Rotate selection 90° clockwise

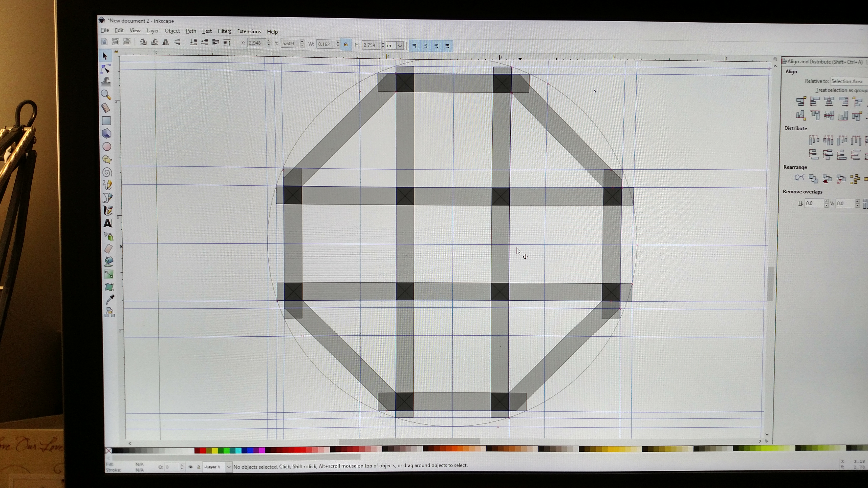(x=155, y=42)
